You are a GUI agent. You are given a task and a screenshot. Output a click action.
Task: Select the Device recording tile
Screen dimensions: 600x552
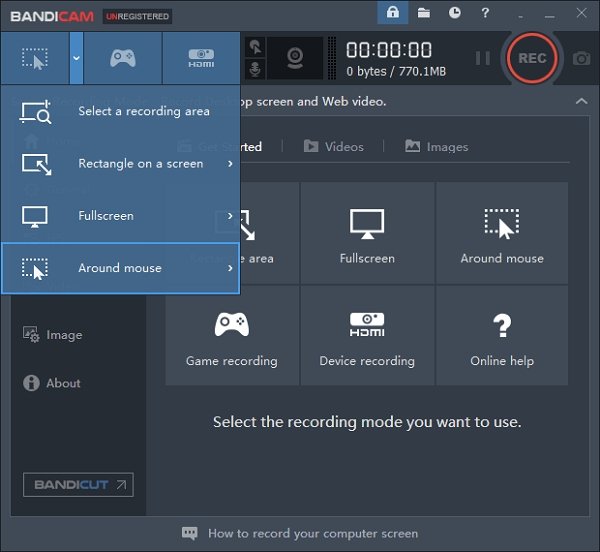pos(367,335)
